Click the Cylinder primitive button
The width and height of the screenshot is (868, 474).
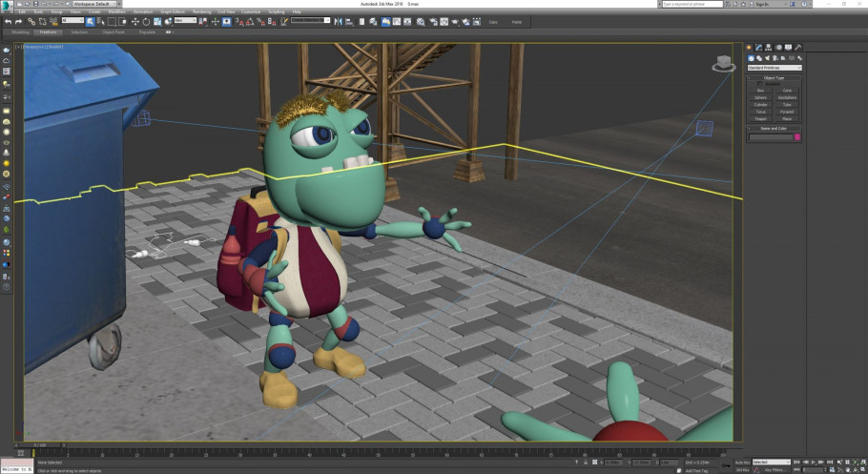point(760,105)
